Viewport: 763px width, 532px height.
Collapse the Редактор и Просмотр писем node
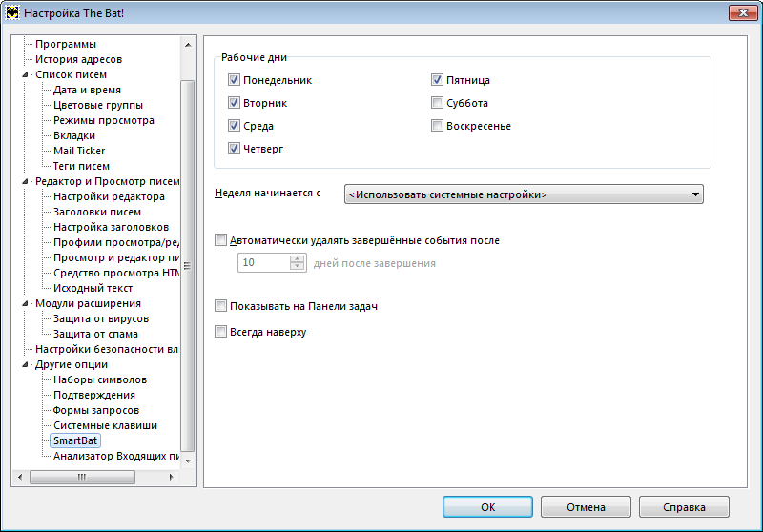[x=26, y=181]
